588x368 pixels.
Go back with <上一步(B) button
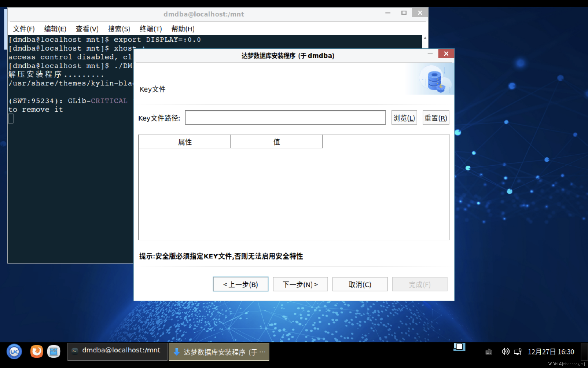pyautogui.click(x=241, y=284)
